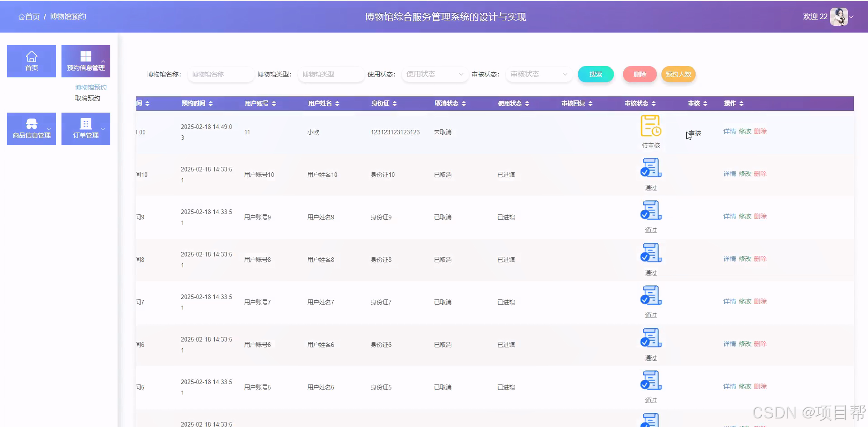The height and width of the screenshot is (427, 868).
Task: Open 详情 for the 小欧 row
Action: [x=730, y=131]
